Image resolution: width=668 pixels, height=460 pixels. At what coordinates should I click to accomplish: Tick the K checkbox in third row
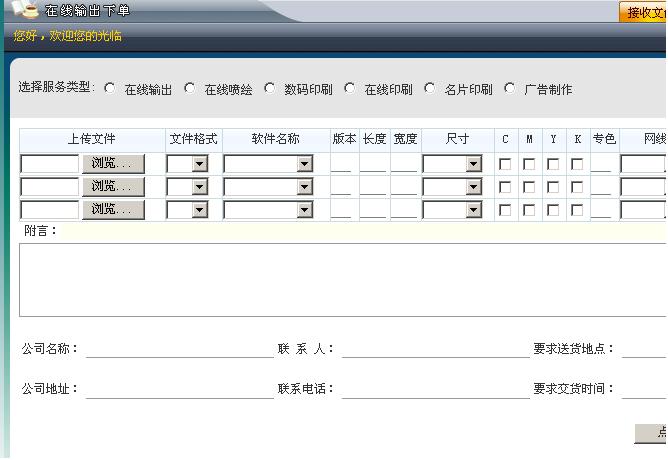[577, 210]
